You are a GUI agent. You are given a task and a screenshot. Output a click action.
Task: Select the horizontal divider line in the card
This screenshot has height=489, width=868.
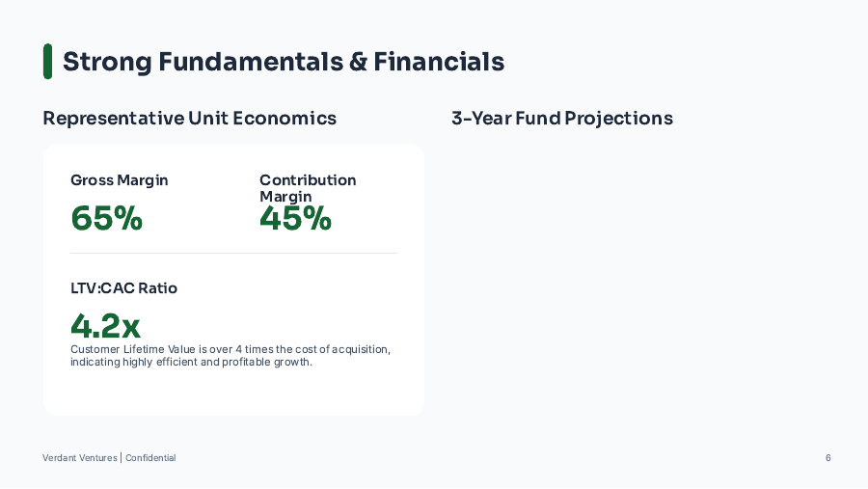tap(233, 253)
